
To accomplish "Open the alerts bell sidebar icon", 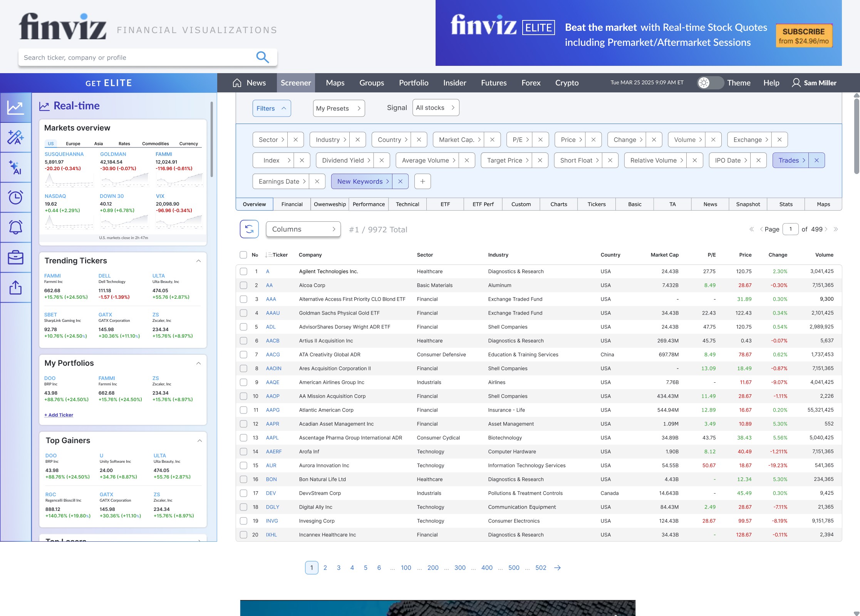I will 16,228.
